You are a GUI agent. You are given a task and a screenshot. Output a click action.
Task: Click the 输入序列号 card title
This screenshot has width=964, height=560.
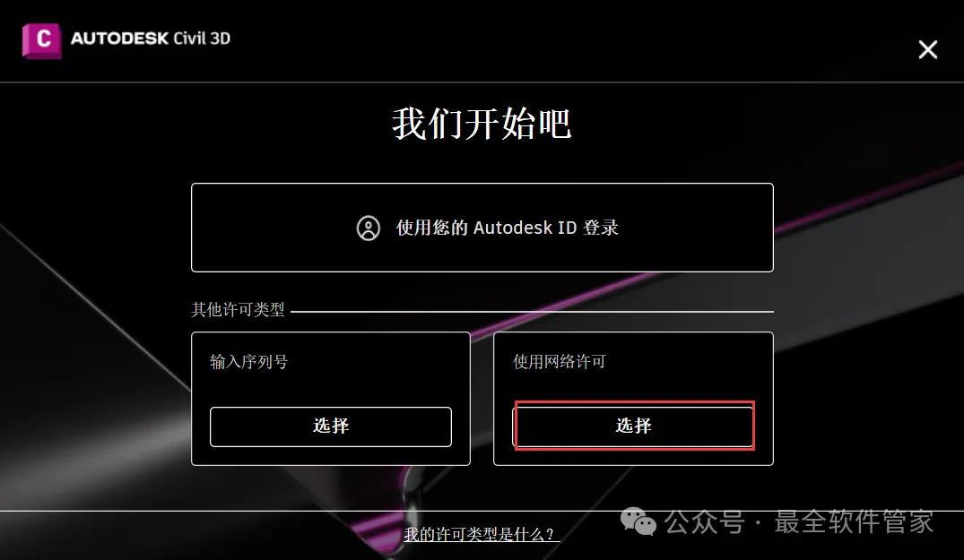[x=249, y=362]
